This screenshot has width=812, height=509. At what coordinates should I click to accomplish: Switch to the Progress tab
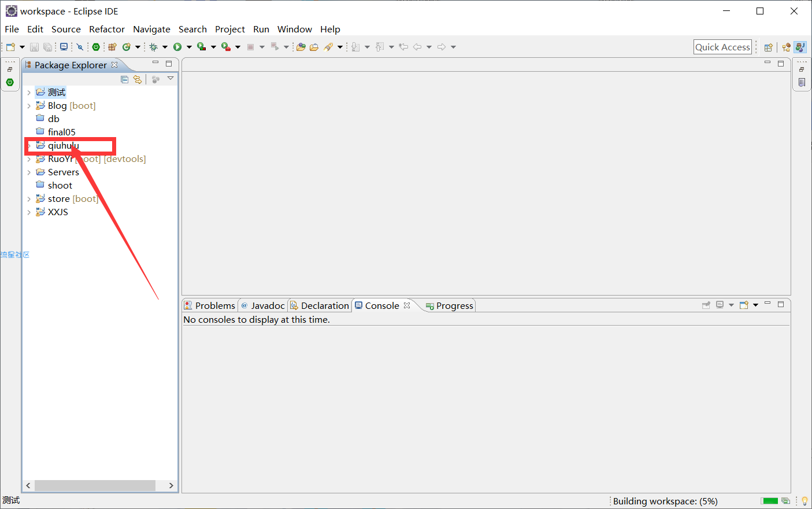tap(449, 305)
